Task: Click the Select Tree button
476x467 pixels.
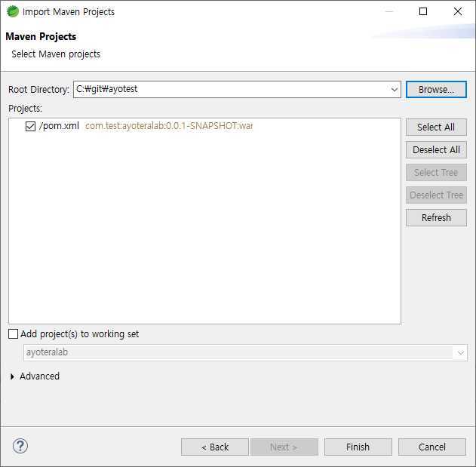Action: coord(436,173)
